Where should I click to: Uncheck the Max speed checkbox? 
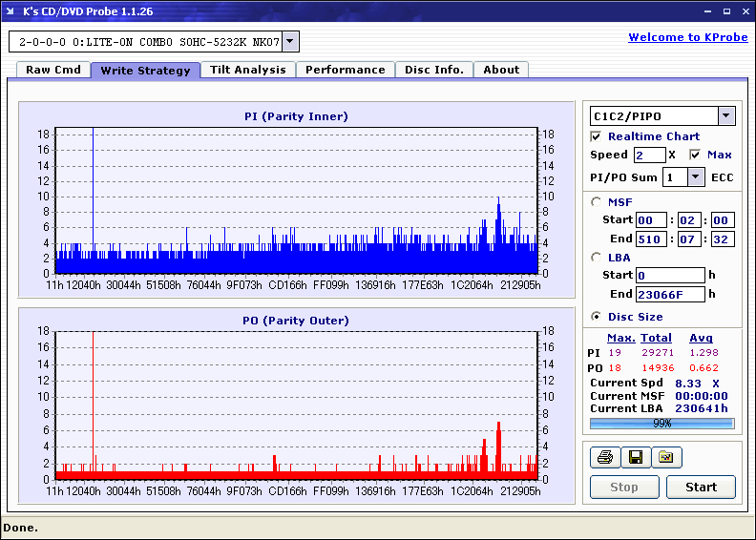(x=695, y=155)
